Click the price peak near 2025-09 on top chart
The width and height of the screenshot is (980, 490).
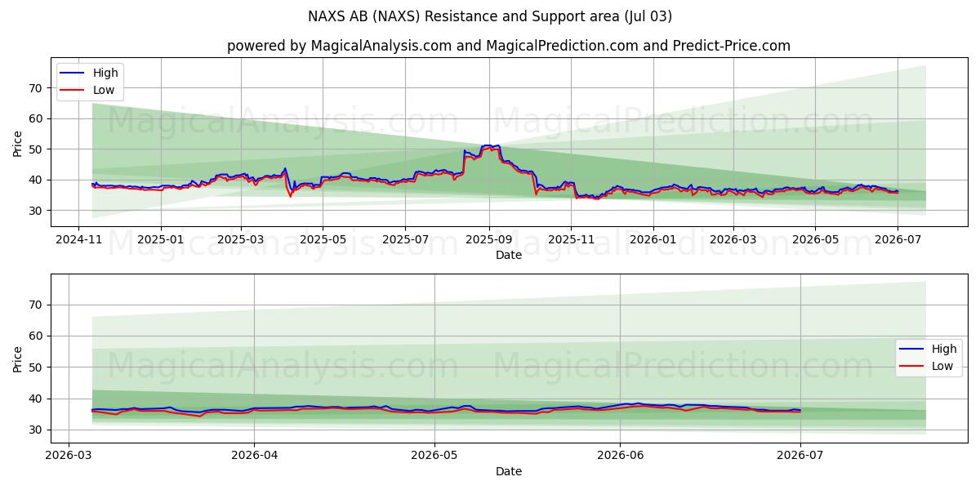490,146
